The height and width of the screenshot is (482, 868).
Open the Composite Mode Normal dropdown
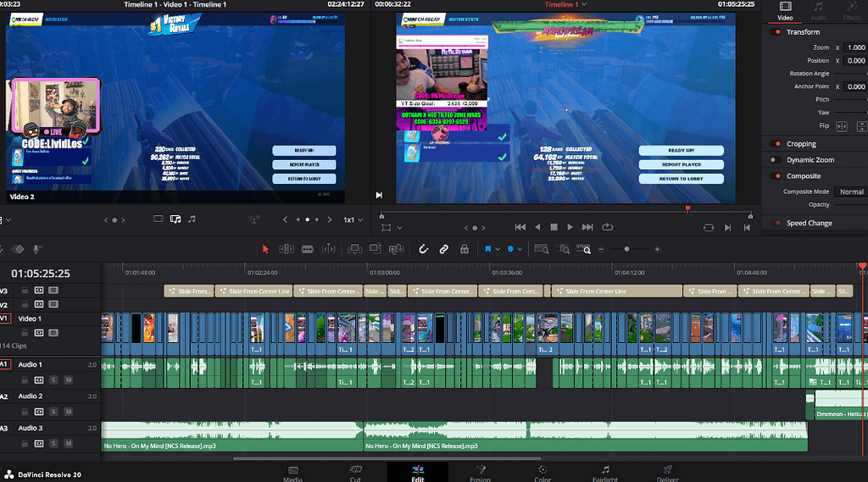tap(850, 191)
